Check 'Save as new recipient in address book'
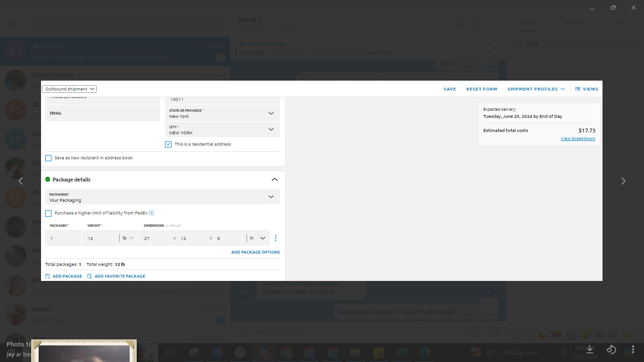 (48, 158)
